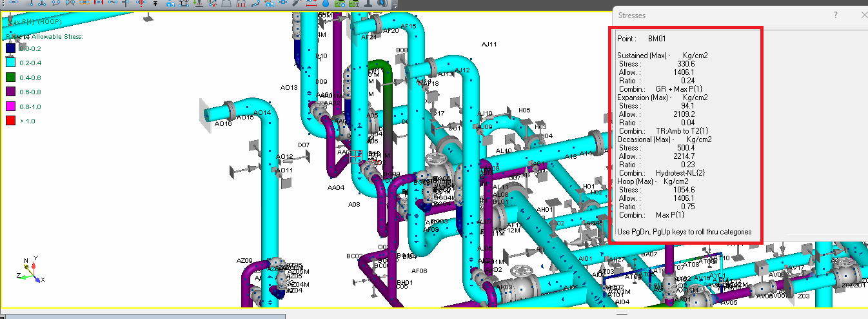Viewport: 868px width, 319px height.
Task: Click the anchor stand toolbar icon
Action: tap(368, 3)
